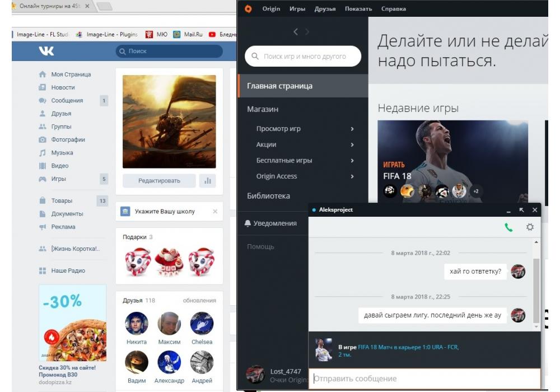
Task: Click the shopping bag icon for Товары
Action: click(43, 200)
